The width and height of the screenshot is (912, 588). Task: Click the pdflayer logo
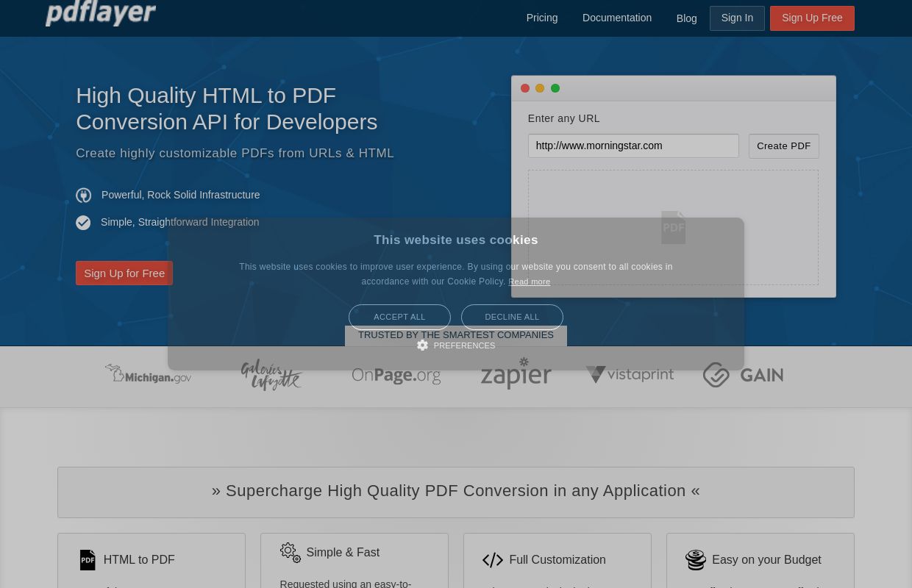point(101,14)
